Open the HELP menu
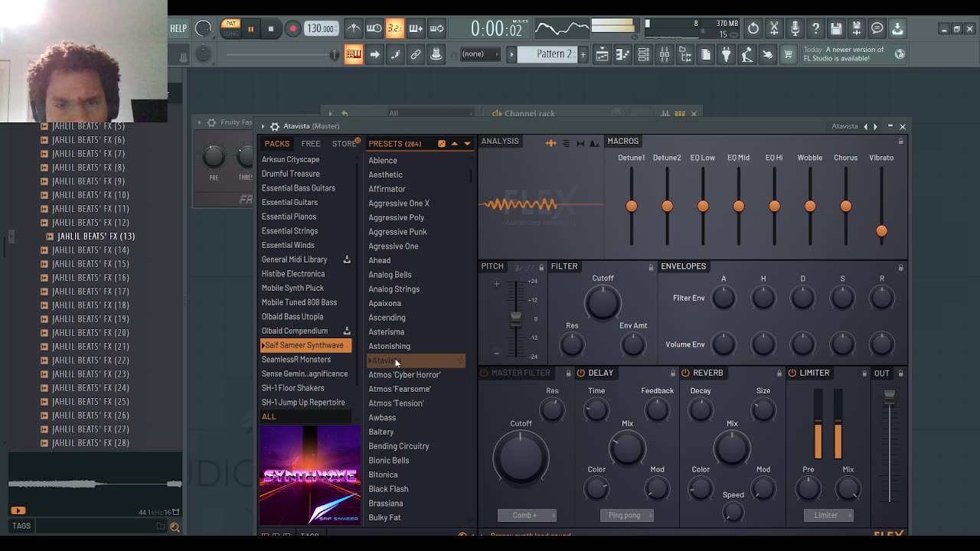The height and width of the screenshot is (551, 980). click(x=178, y=28)
